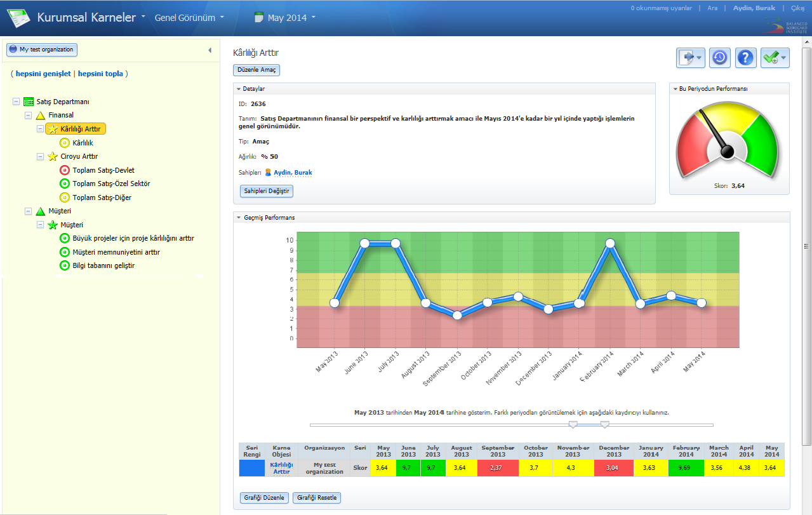Collapse the left sidebar with arrow

point(210,50)
